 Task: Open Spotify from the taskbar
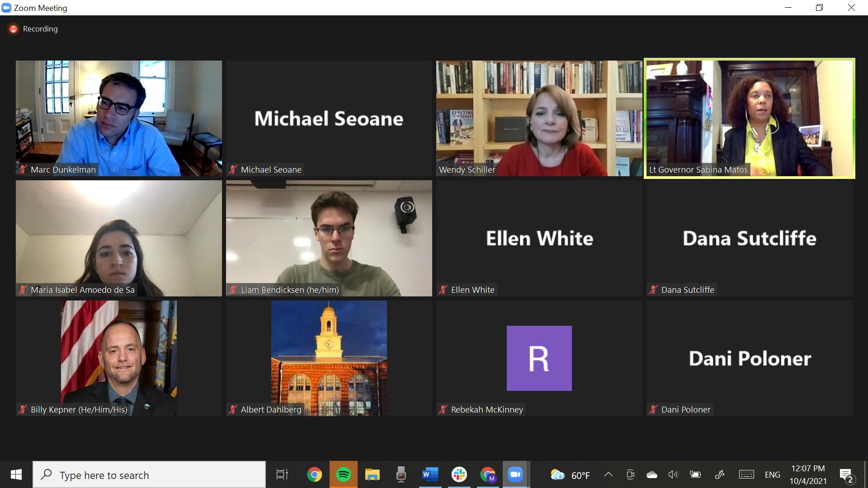click(344, 474)
